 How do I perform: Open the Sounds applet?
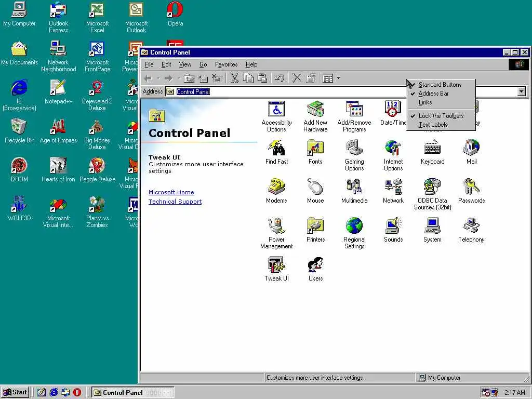393,230
